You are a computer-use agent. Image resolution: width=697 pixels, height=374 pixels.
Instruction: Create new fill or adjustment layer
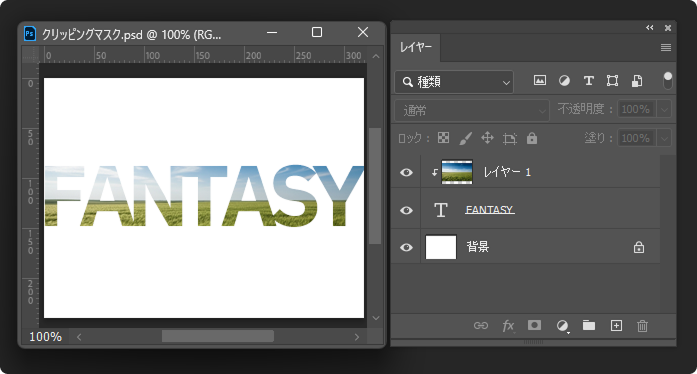coord(562,326)
